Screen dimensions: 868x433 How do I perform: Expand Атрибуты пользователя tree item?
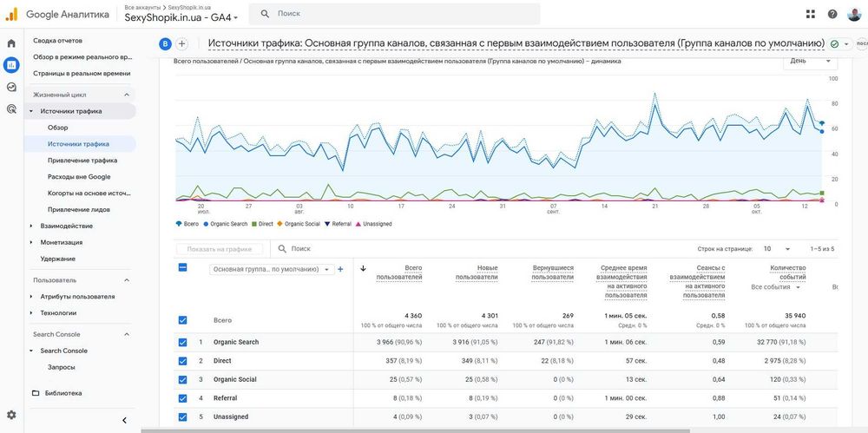[x=31, y=297]
